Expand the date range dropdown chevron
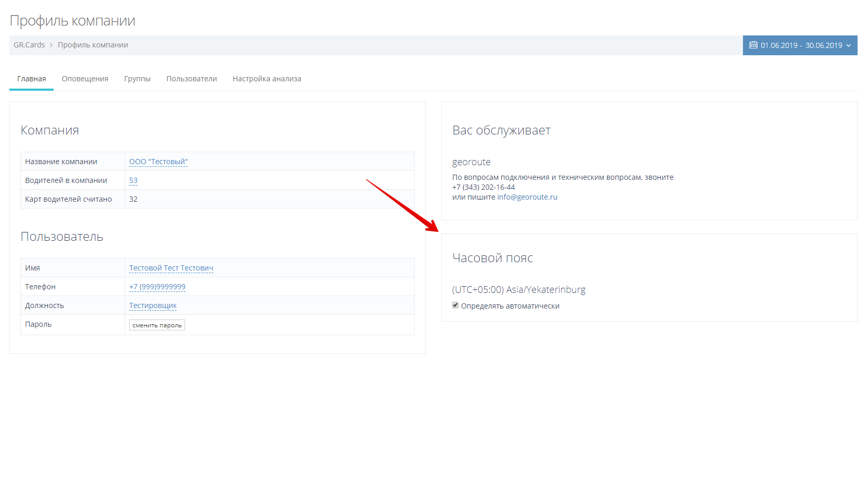868x479 pixels. (x=849, y=45)
